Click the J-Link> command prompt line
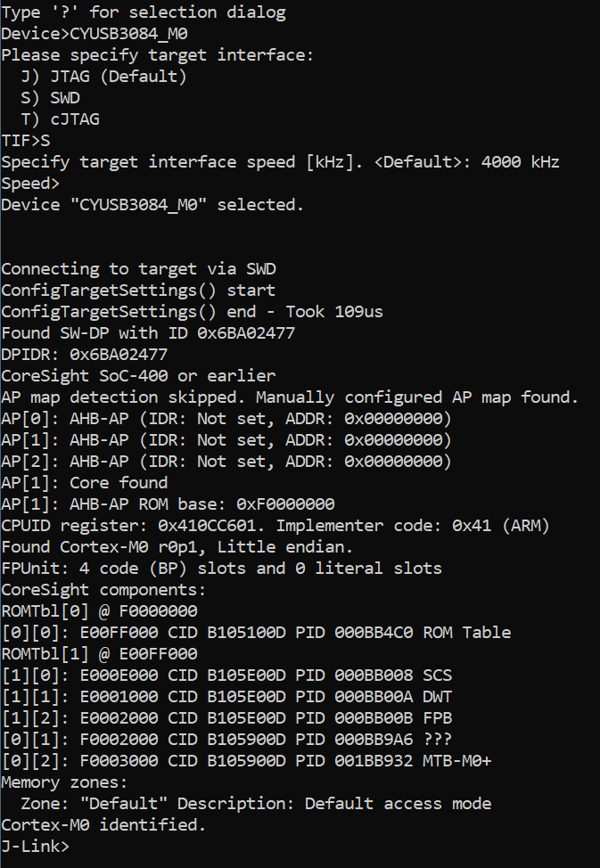 [36, 847]
